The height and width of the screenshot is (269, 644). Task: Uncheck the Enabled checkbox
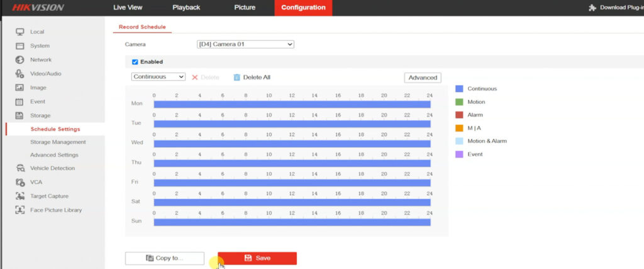click(135, 62)
